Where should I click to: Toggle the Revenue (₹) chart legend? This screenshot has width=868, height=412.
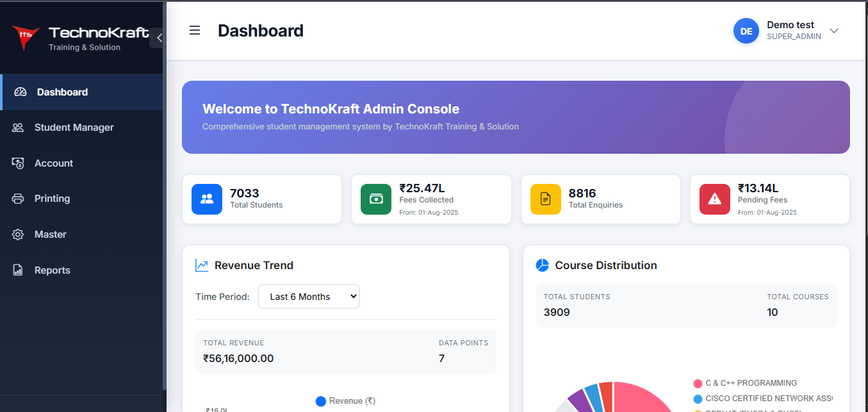pos(345,401)
